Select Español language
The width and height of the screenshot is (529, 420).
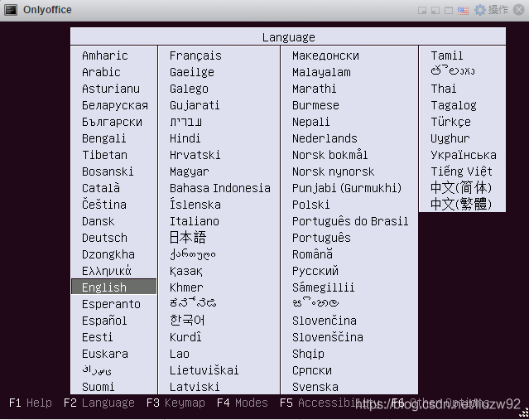click(x=104, y=321)
